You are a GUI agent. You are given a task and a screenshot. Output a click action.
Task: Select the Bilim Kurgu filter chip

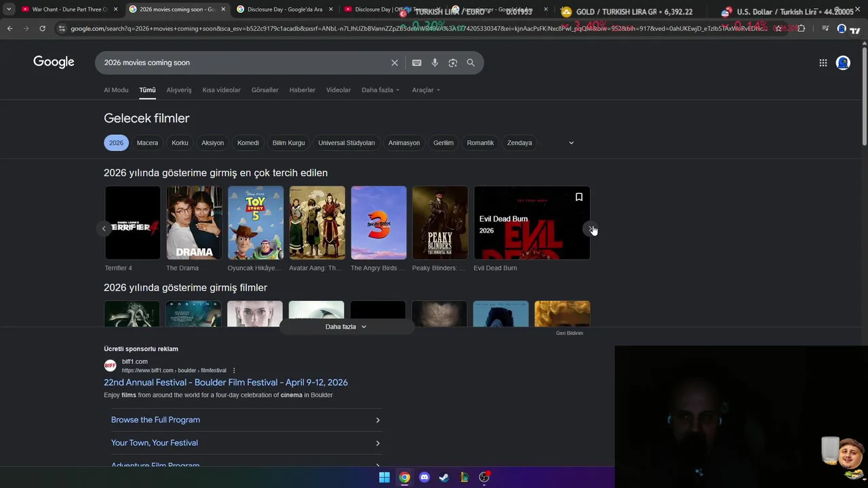coord(288,143)
